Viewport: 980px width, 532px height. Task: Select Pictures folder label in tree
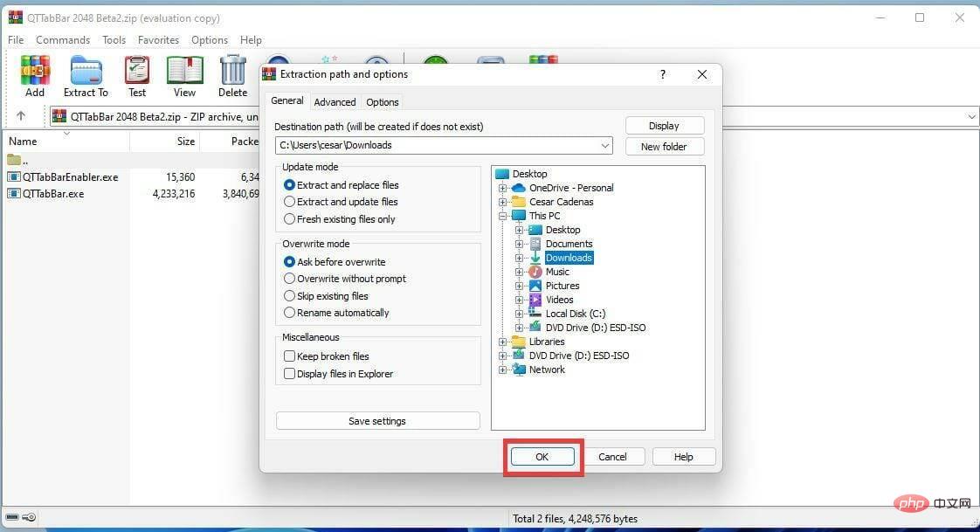[562, 286]
